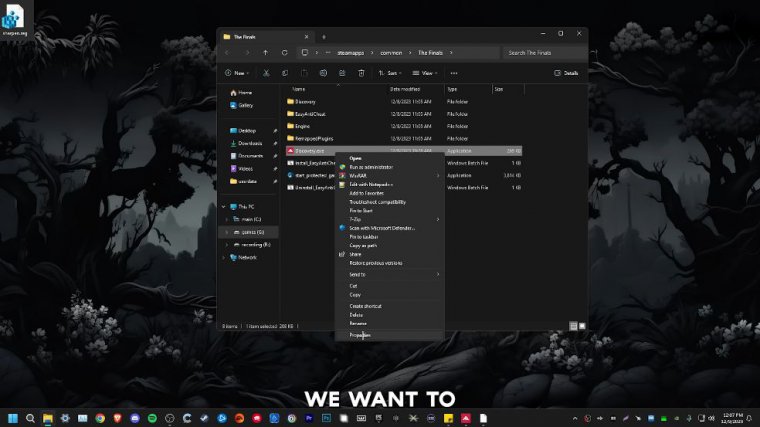The image size is (760, 427).
Task: Click the New button in toolbar
Action: (237, 73)
